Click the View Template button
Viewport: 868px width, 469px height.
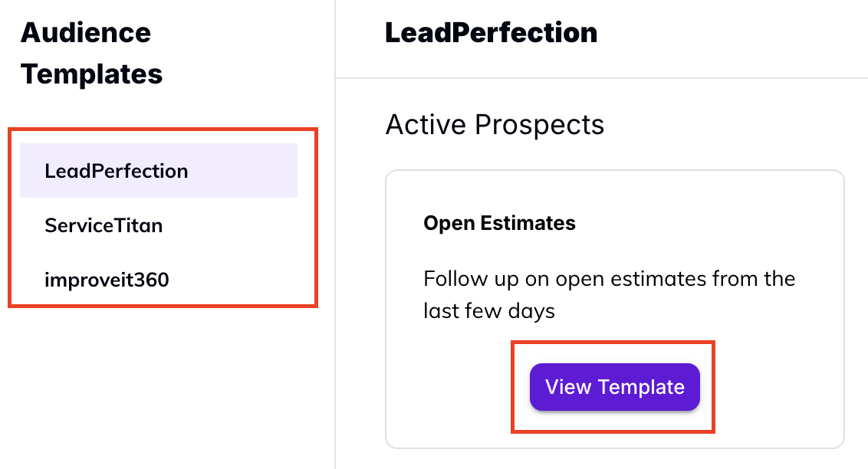[x=614, y=387]
